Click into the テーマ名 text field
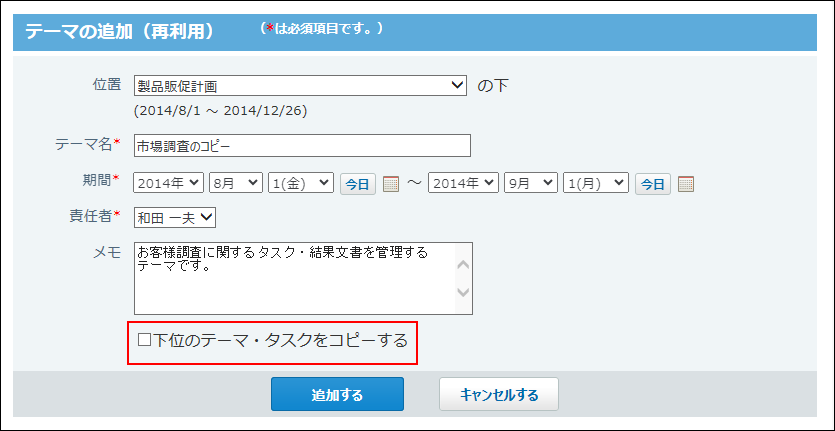This screenshot has height=431, width=835. (302, 145)
